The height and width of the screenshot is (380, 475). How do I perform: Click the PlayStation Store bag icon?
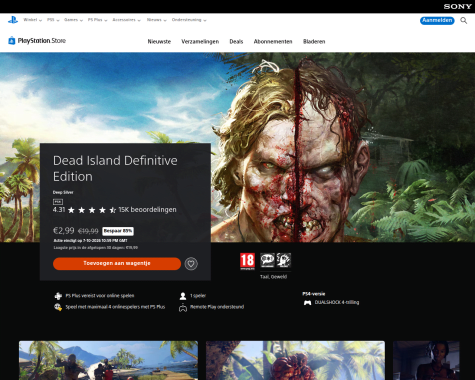pyautogui.click(x=12, y=41)
